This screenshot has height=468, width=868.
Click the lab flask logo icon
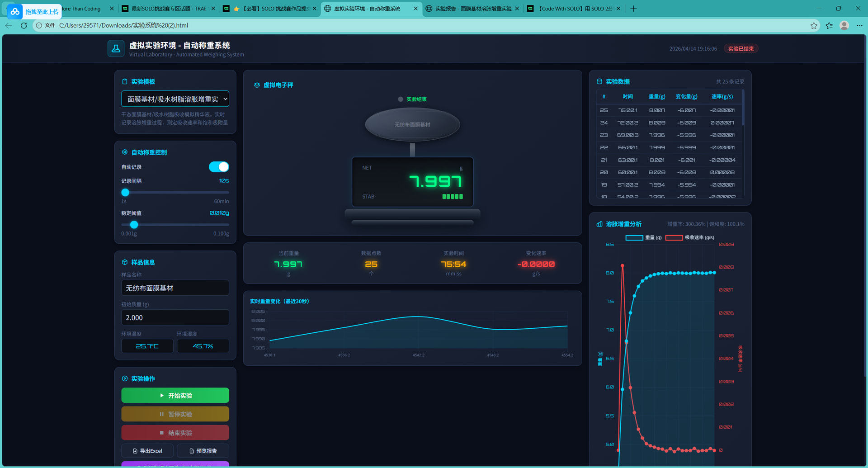[x=116, y=49]
